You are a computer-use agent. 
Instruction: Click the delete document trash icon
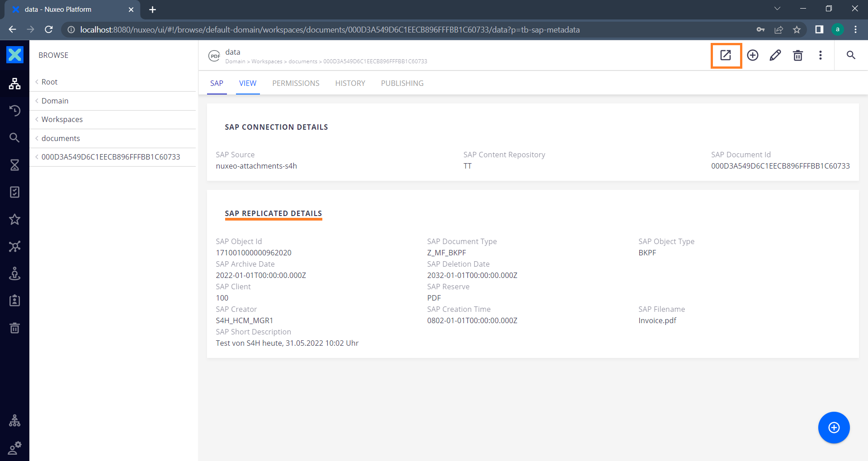[798, 55]
